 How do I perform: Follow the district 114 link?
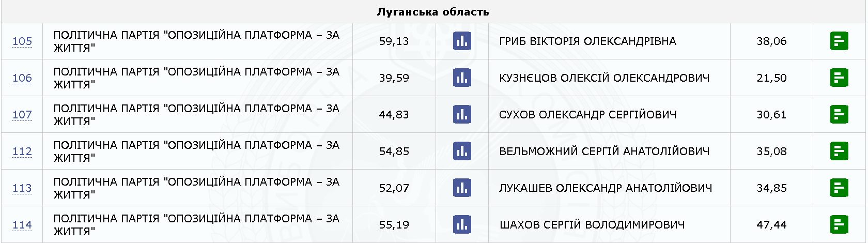tap(22, 225)
